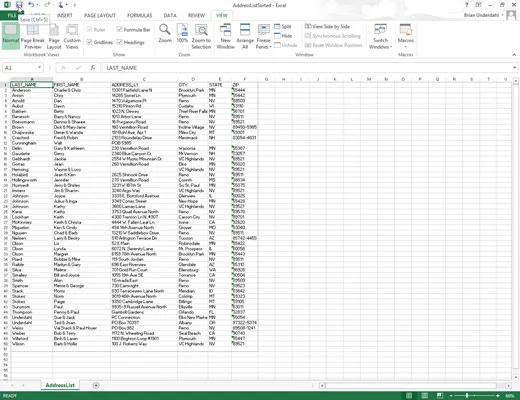
Task: Open the Zoom dialog magnifier icon
Action: (x=165, y=30)
